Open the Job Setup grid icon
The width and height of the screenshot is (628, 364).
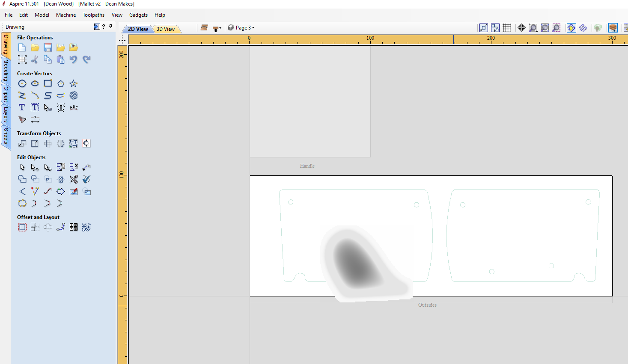click(22, 59)
